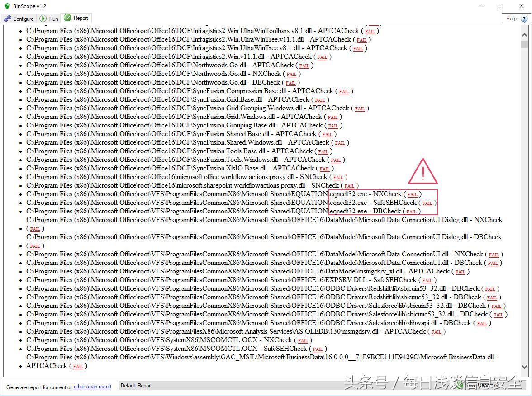Open FAIL link for MSCOMCTL.OCX NXCheck
This screenshot has width=532, height=396.
303,341
